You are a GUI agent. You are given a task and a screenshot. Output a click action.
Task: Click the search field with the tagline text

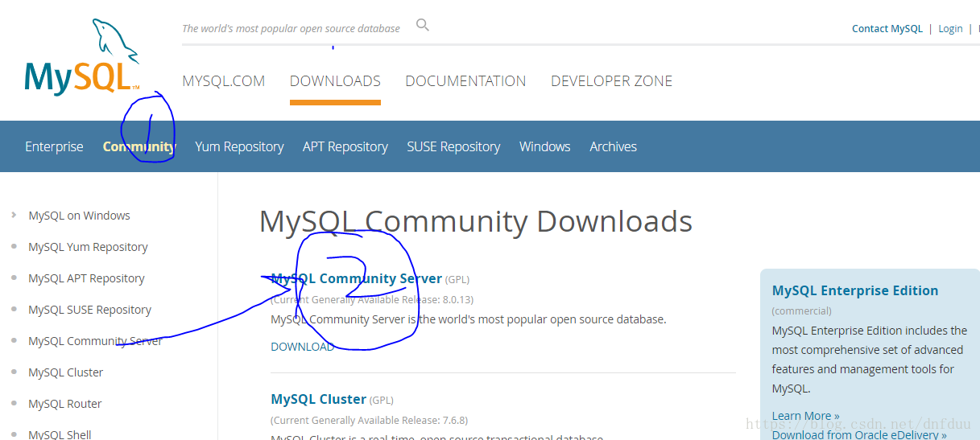tap(291, 28)
